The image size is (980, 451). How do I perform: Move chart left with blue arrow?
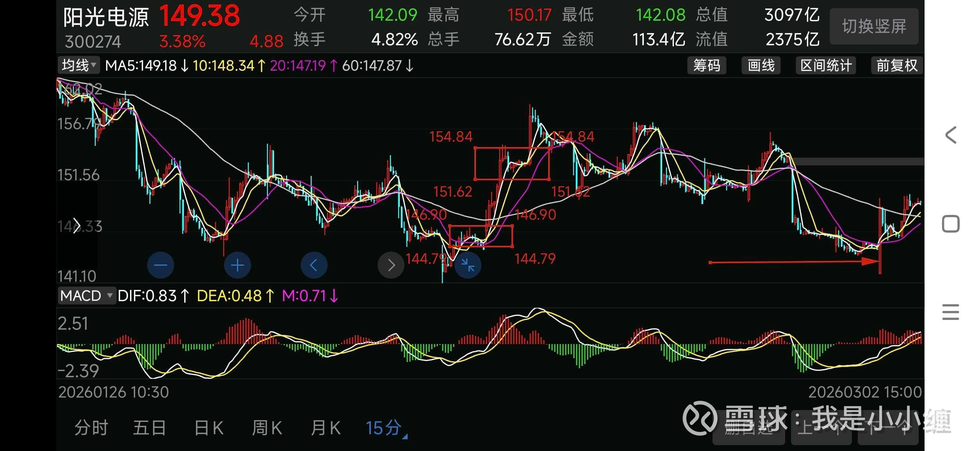314,265
